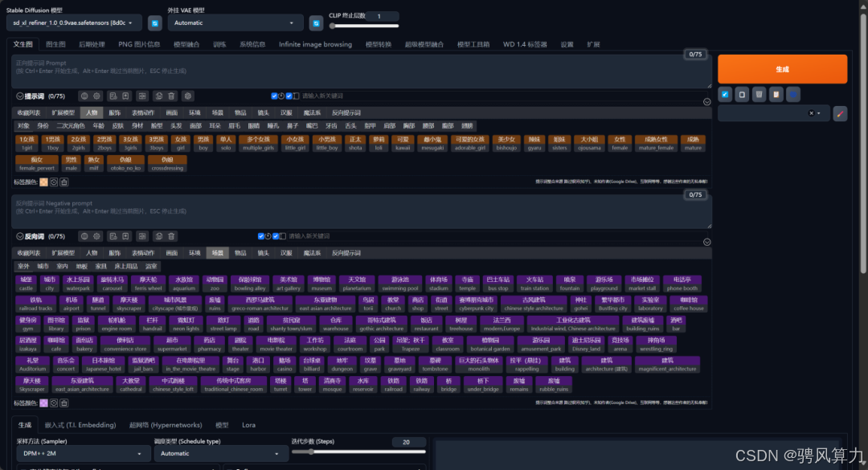
Task: Toggle first checkbox in 反向词 keyword row
Action: point(260,236)
